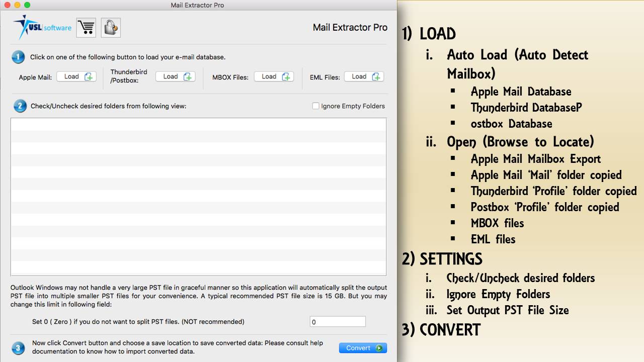Click 'Check/Uncheck desired folders from following view' text
The height and width of the screenshot is (362, 644).
(109, 106)
